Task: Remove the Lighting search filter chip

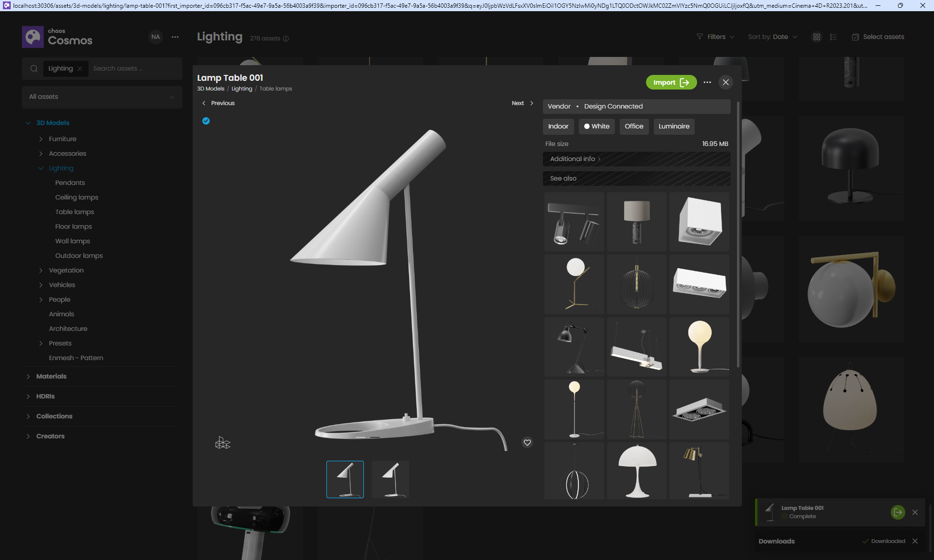Action: coord(80,69)
